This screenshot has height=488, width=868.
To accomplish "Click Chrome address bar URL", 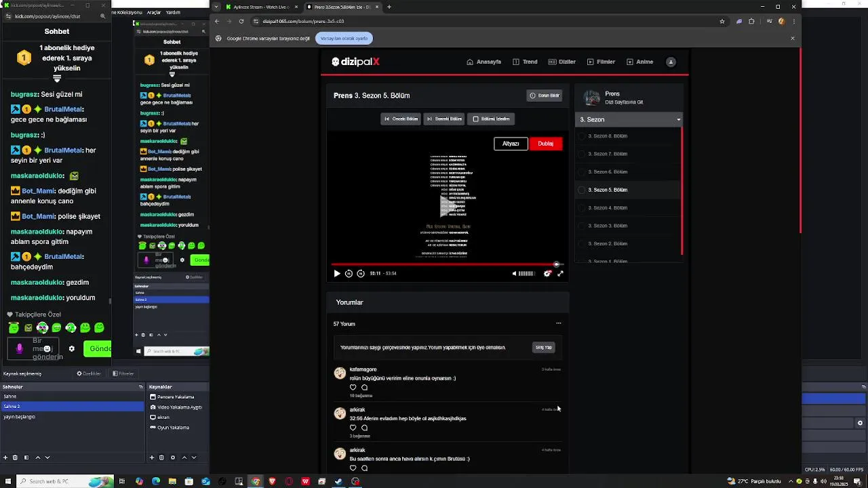I will [303, 21].
